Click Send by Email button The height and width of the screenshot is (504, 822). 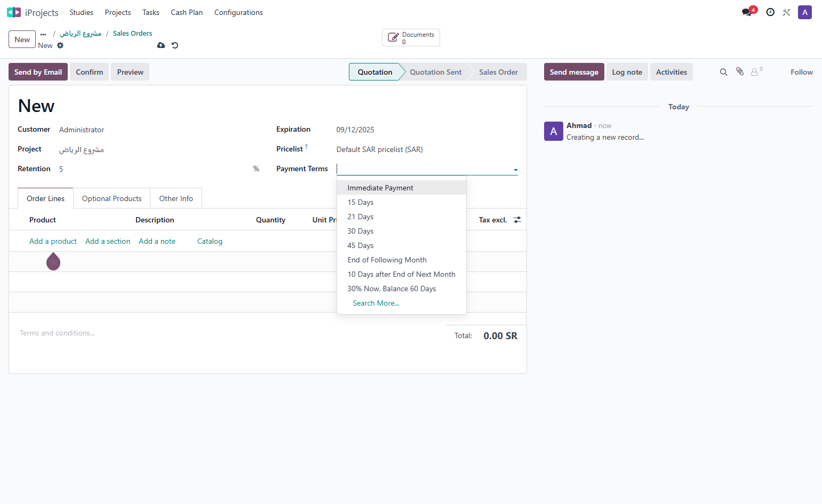(38, 72)
